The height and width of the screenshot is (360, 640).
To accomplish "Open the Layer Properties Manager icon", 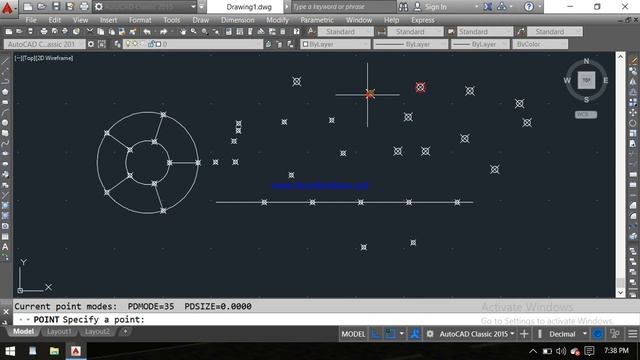I will click(x=117, y=44).
